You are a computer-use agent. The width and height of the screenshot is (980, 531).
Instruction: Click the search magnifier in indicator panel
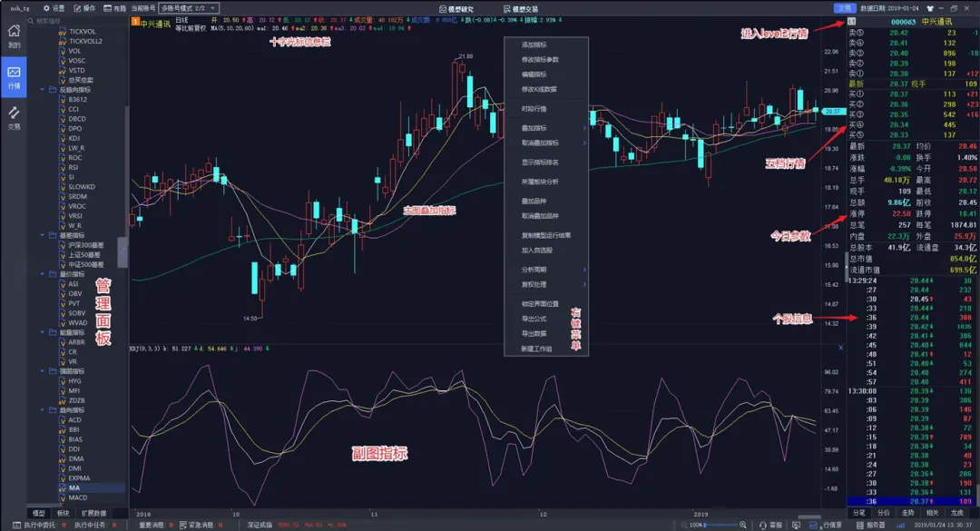pyautogui.click(x=31, y=21)
